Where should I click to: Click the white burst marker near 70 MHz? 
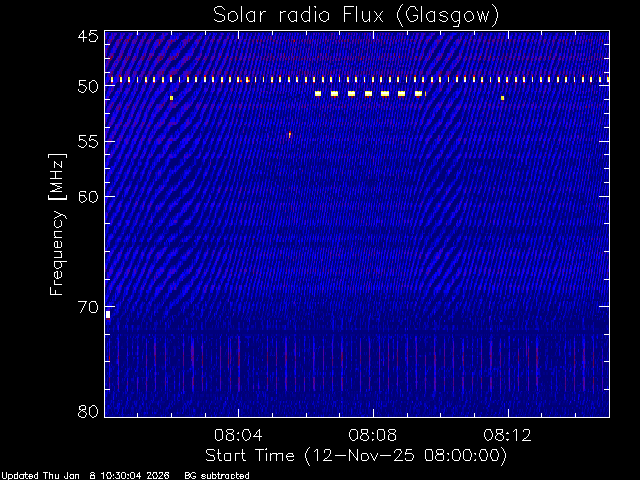pos(108,314)
